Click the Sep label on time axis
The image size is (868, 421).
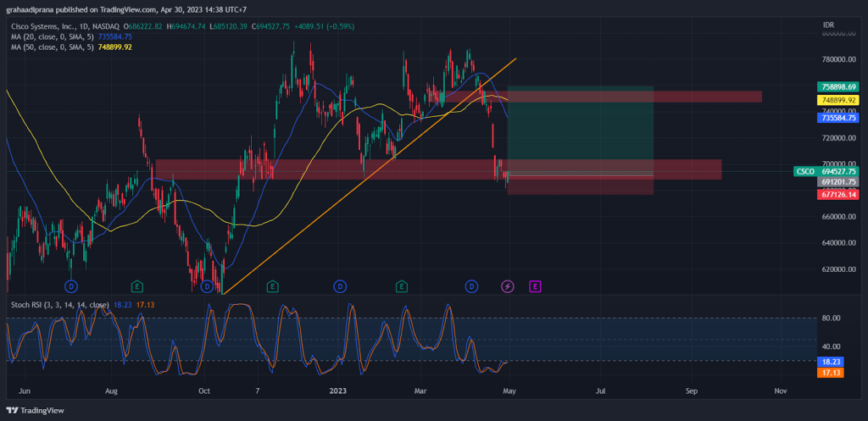tap(692, 391)
